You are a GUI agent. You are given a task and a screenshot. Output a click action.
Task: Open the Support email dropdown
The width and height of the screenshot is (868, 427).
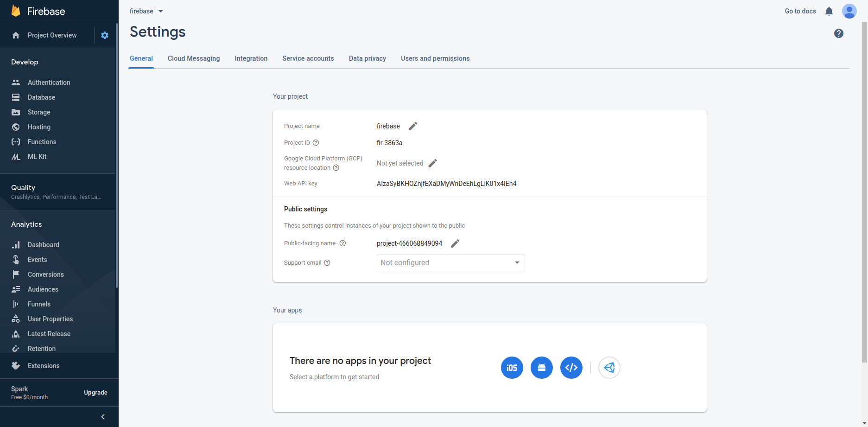click(450, 263)
